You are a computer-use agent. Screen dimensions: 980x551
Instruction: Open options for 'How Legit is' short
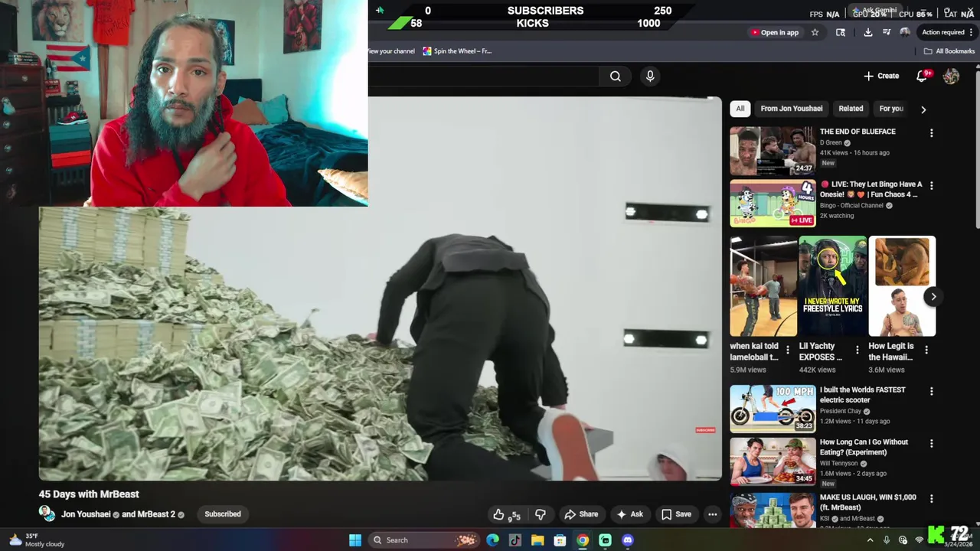coord(926,350)
